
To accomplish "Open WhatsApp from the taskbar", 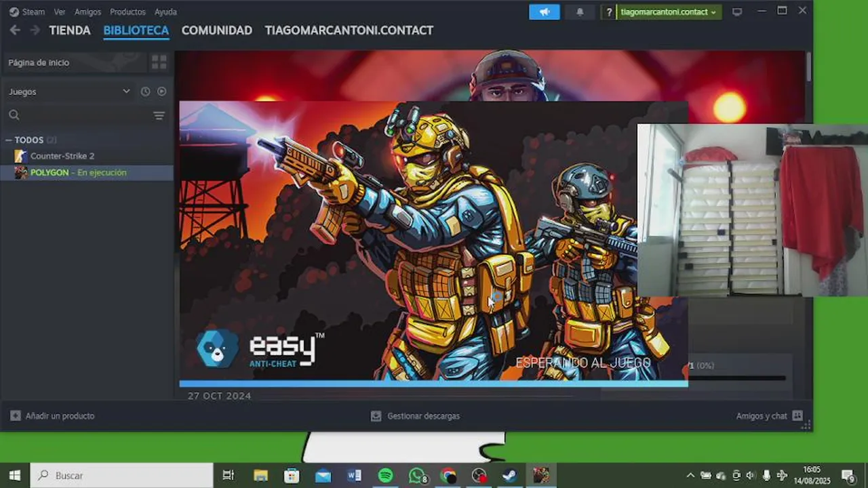I will coord(417,475).
